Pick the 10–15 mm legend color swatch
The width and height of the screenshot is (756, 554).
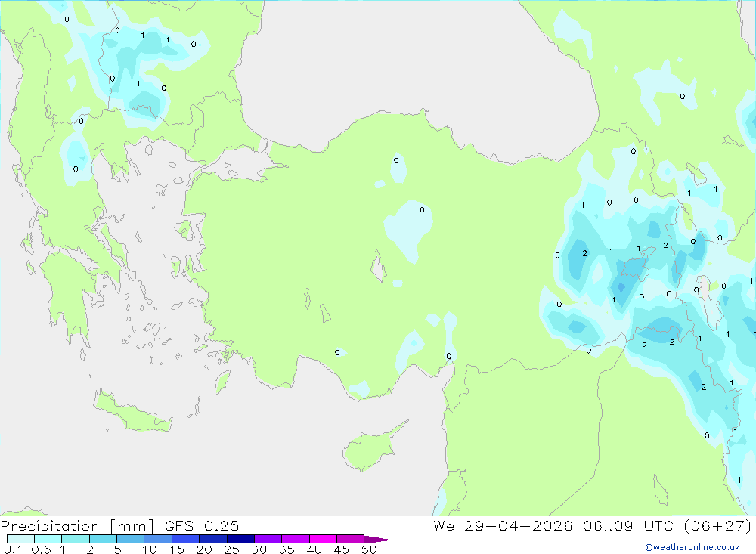(158, 539)
